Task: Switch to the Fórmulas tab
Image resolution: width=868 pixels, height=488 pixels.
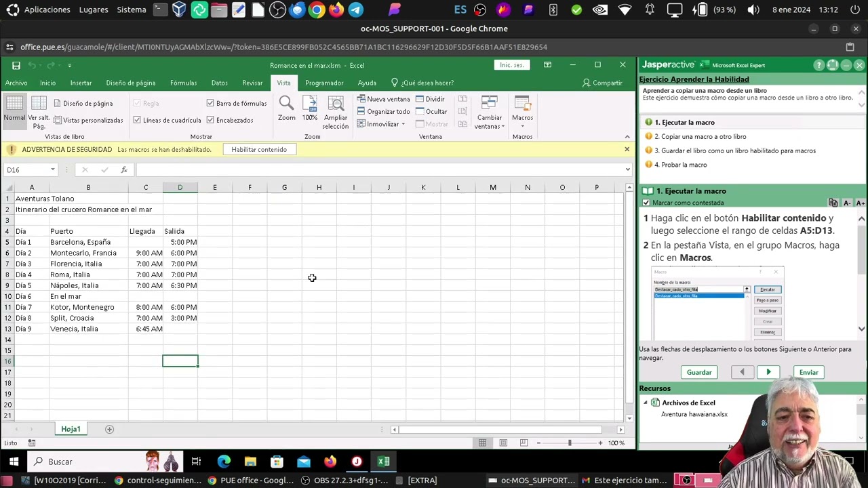Action: pos(183,83)
